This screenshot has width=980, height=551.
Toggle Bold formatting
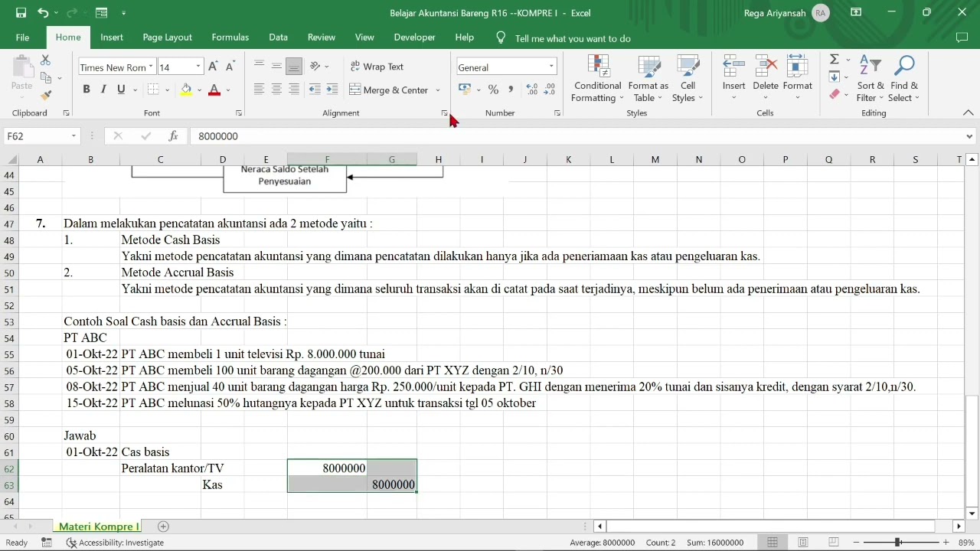pyautogui.click(x=87, y=90)
